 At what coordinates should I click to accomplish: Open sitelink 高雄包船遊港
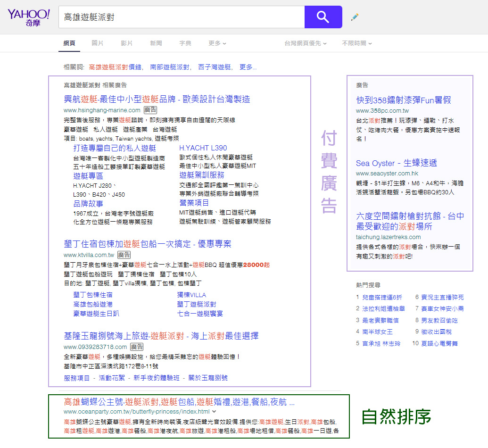pyautogui.click(x=93, y=304)
